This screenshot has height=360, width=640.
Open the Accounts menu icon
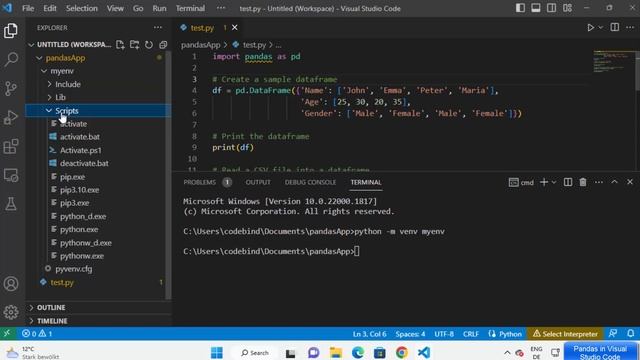tap(11, 284)
